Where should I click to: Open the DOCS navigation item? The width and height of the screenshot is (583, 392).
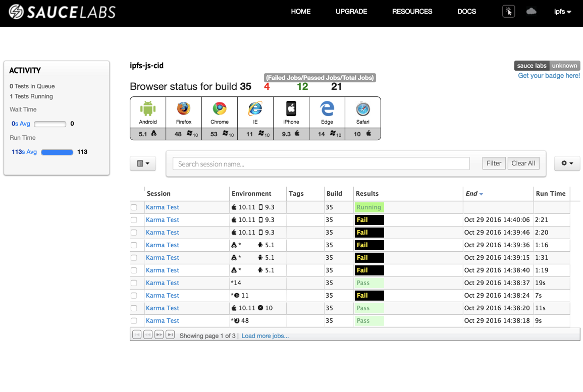tap(466, 12)
